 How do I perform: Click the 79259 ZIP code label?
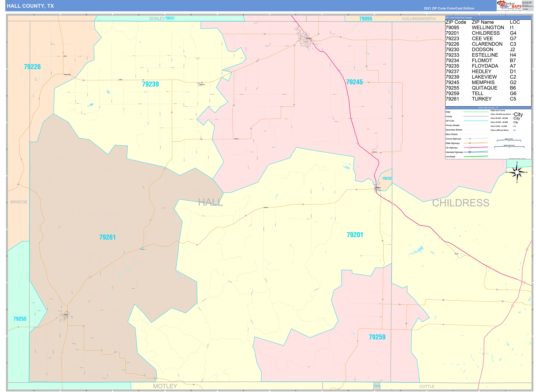click(x=377, y=337)
